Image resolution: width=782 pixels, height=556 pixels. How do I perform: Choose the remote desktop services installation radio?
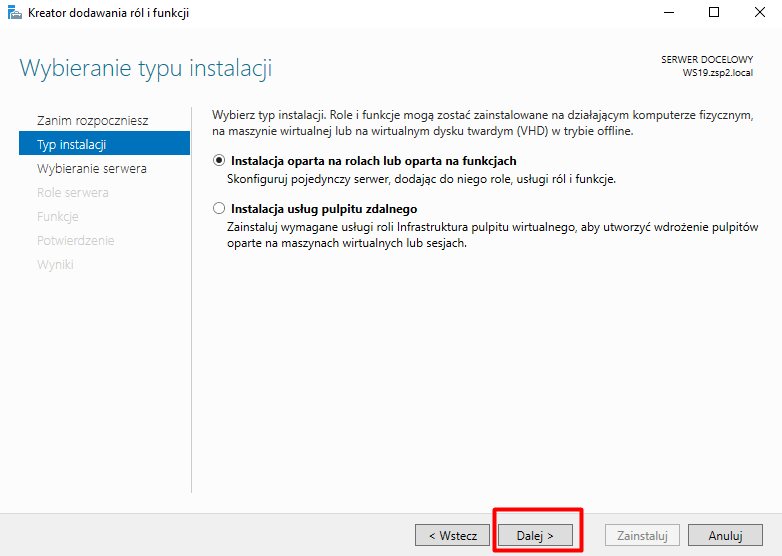click(220, 209)
